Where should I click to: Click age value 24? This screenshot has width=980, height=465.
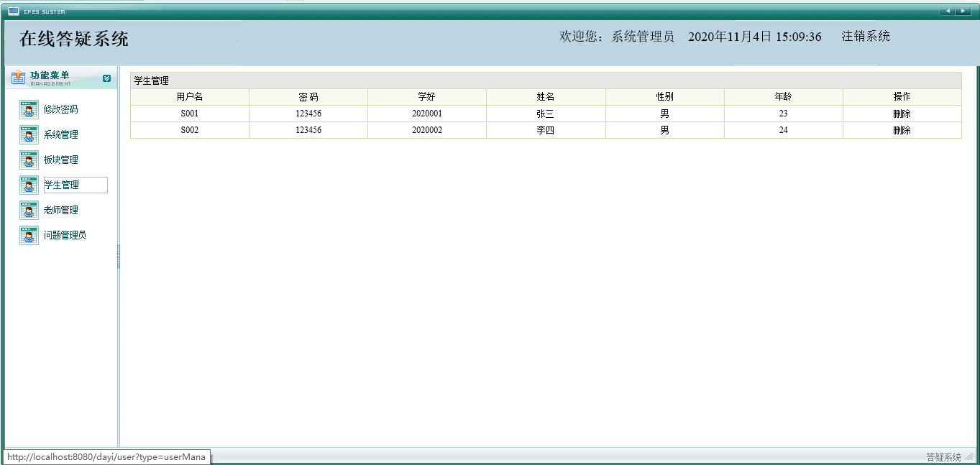pos(784,130)
